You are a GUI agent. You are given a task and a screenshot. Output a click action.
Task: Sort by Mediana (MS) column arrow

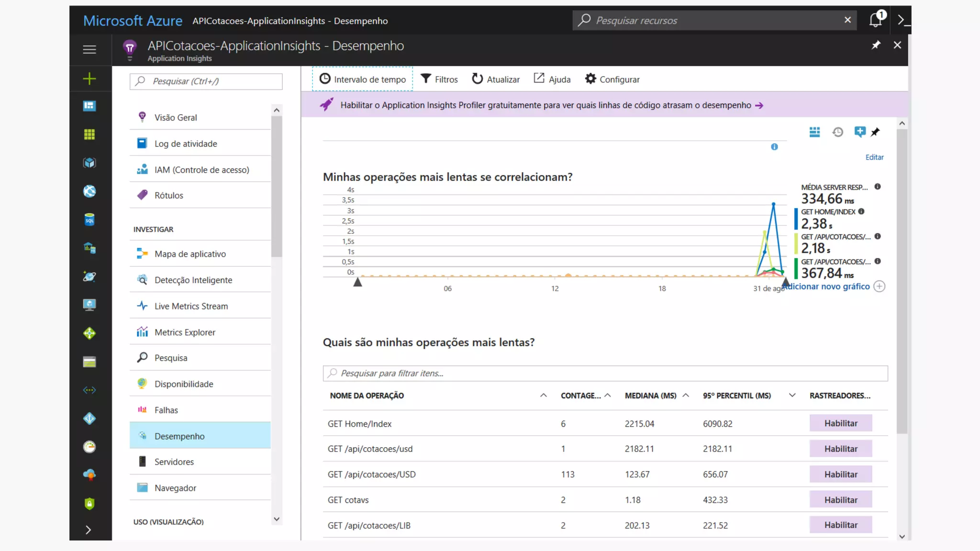point(686,395)
